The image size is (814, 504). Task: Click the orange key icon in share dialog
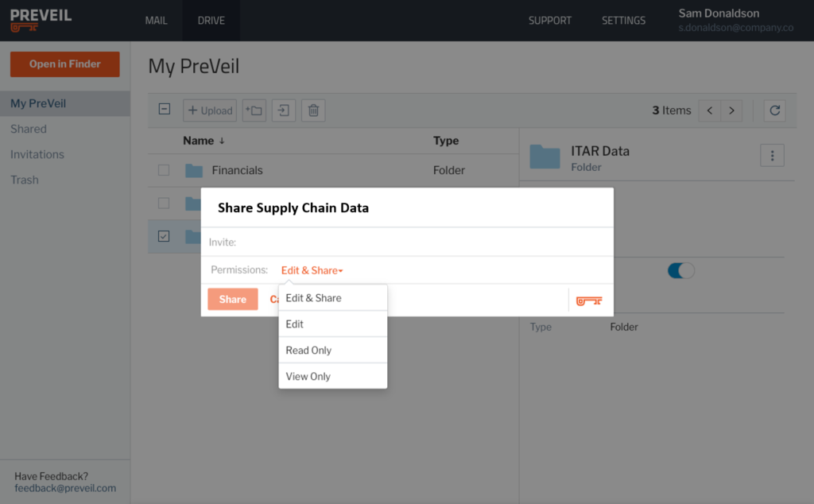(589, 300)
